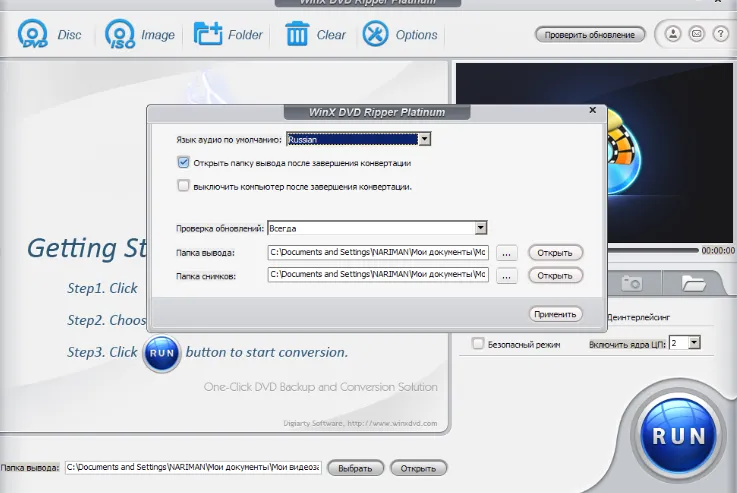Click the Getting Started heading

[x=87, y=248]
